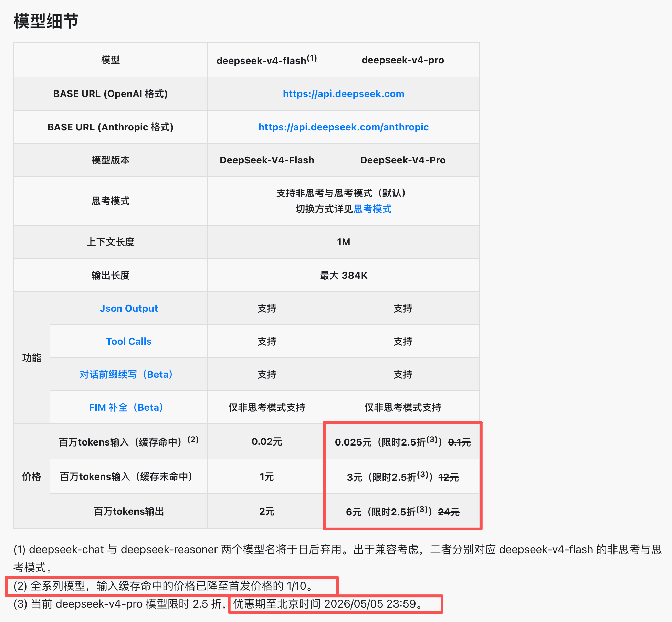Open the Json Output link
672x622 pixels.
[x=129, y=308]
